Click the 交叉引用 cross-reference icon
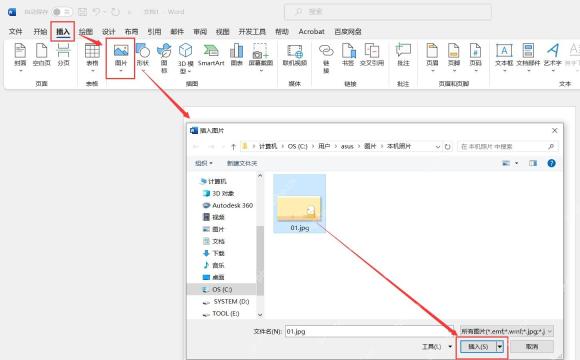Image resolution: width=580 pixels, height=360 pixels. pyautogui.click(x=372, y=55)
